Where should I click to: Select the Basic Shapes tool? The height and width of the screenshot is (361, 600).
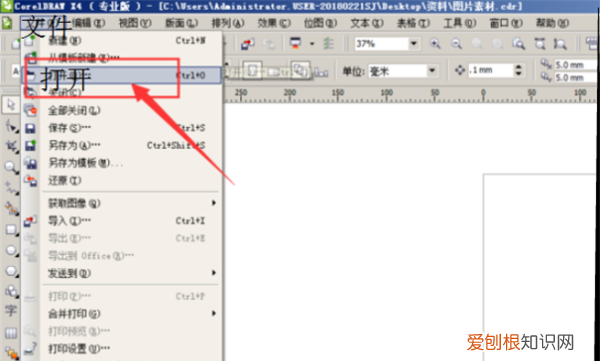11,292
